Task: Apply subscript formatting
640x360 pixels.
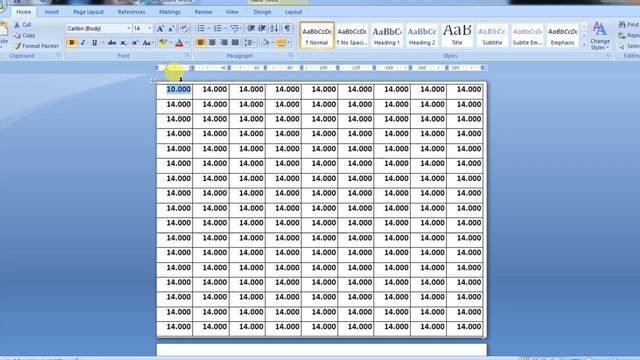Action: coord(123,42)
